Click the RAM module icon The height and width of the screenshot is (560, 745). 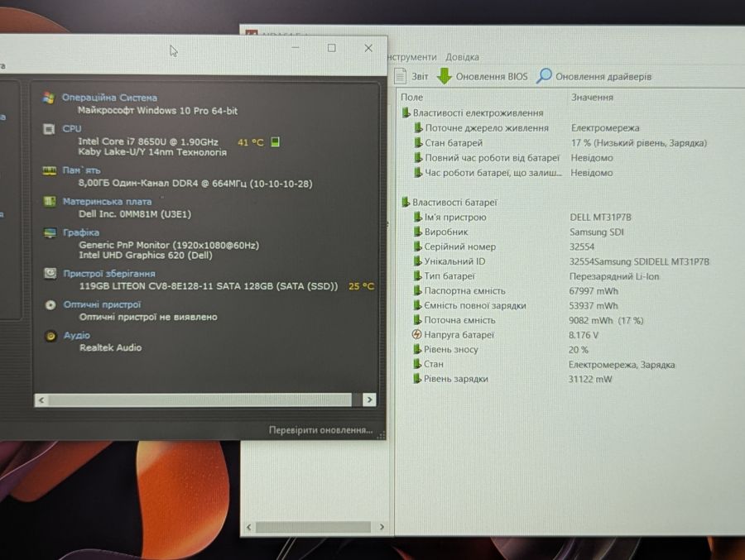click(50, 170)
